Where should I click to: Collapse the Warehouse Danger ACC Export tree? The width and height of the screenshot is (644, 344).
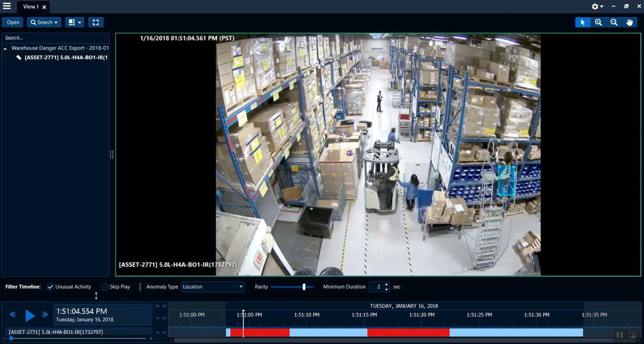point(5,48)
